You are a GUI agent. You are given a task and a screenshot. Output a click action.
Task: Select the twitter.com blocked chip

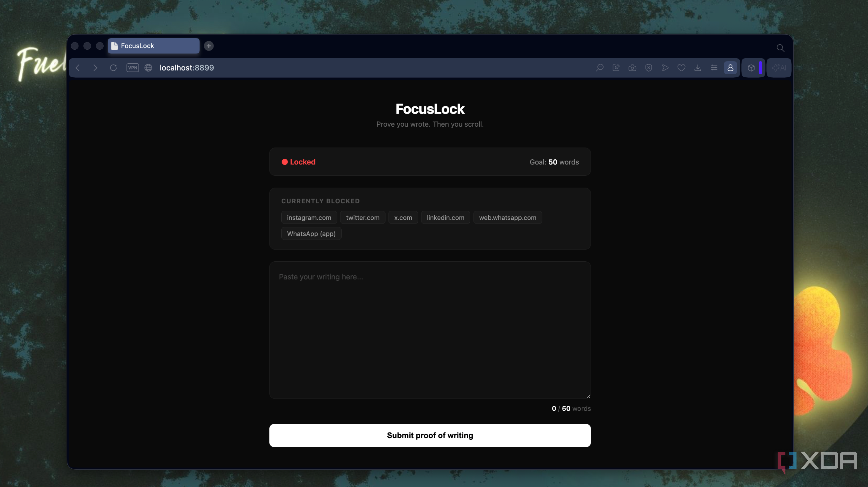click(363, 218)
